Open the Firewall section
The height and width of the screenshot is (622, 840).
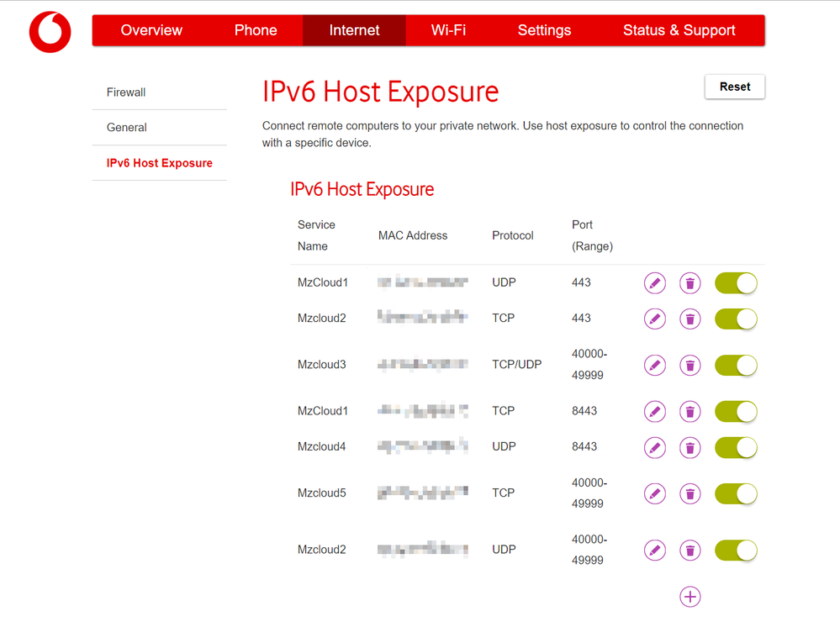pyautogui.click(x=126, y=92)
